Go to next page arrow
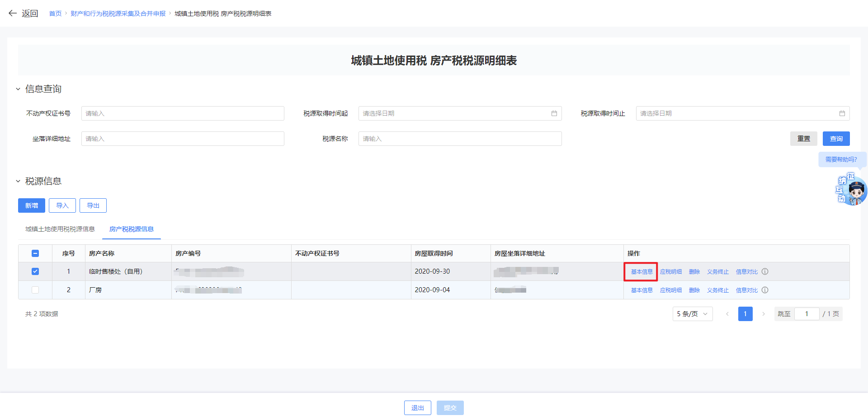 point(764,314)
